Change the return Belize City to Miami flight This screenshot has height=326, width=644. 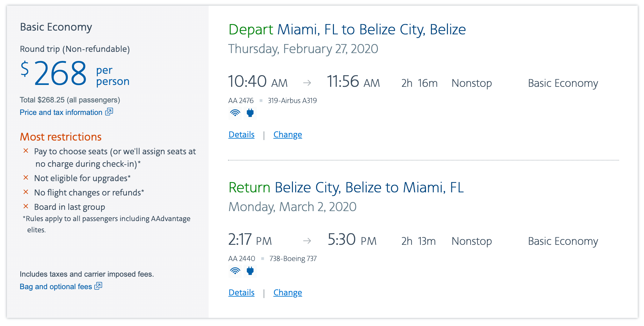(x=288, y=293)
